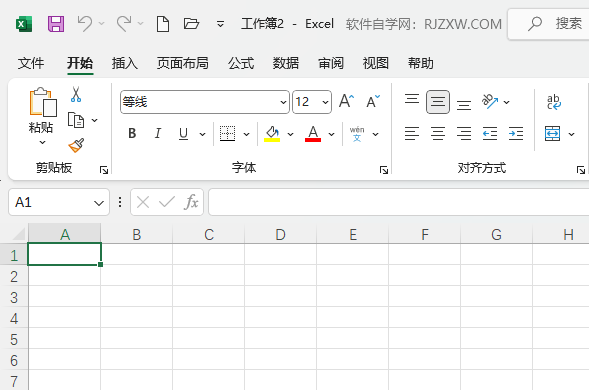Image resolution: width=589 pixels, height=390 pixels.
Task: Toggle align text right
Action: [x=464, y=134]
